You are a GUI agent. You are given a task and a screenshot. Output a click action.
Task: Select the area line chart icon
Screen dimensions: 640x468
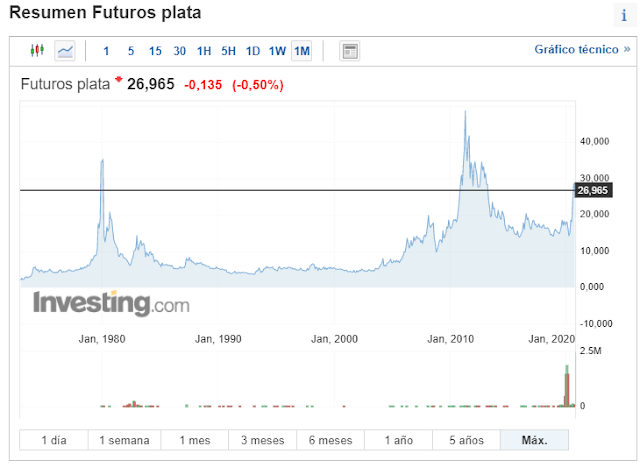[65, 51]
